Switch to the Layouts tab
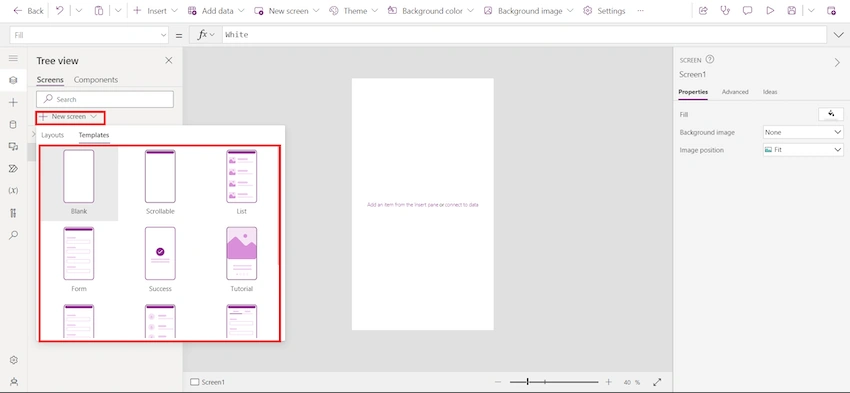850x393 pixels. [53, 135]
